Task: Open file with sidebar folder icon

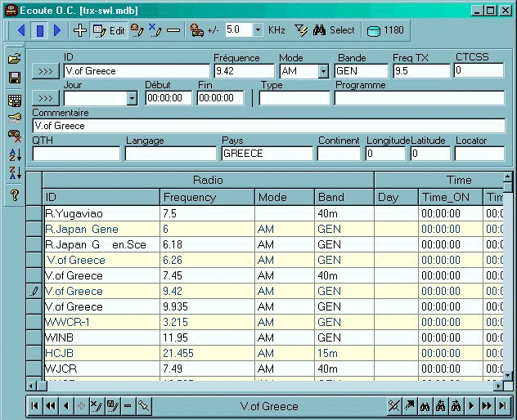Action: click(15, 59)
